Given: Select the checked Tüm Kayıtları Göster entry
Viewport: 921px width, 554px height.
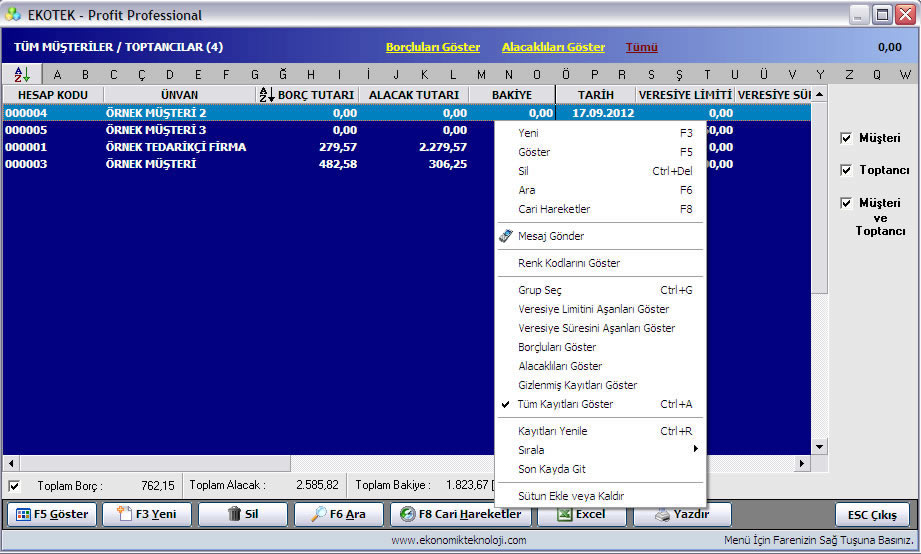Looking at the screenshot, I should (x=600, y=404).
